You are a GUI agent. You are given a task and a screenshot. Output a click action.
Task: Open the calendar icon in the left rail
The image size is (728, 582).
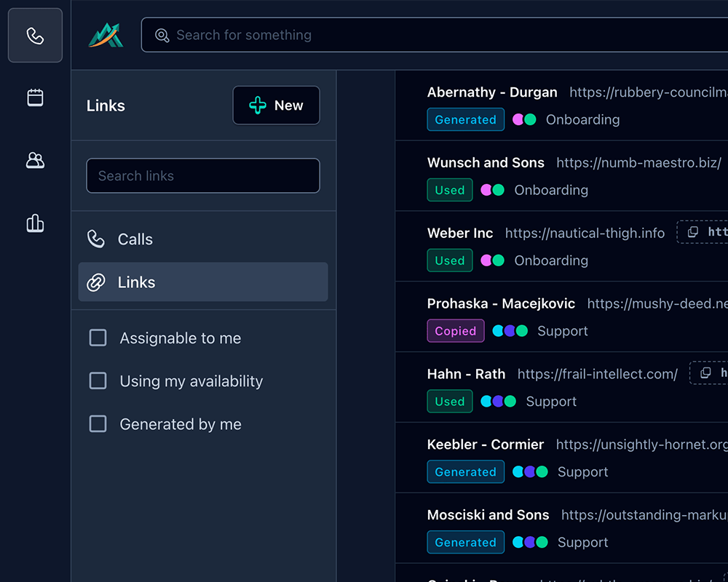pos(35,98)
